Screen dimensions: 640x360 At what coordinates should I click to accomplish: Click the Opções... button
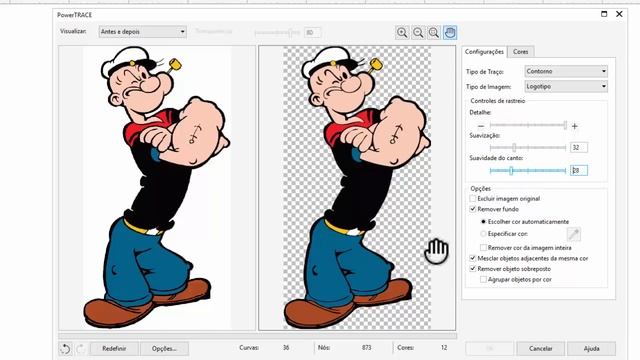point(164,349)
